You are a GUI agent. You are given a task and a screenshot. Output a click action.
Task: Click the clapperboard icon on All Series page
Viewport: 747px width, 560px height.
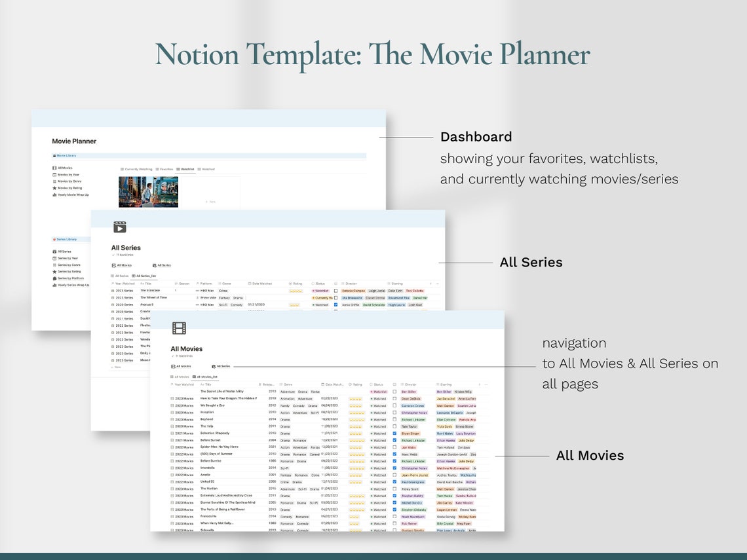(119, 227)
